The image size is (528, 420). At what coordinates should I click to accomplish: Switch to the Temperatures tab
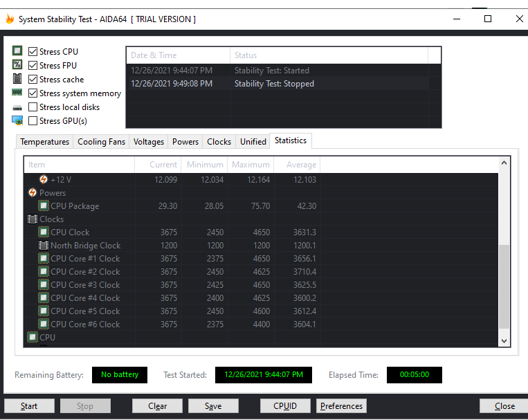[x=44, y=142]
